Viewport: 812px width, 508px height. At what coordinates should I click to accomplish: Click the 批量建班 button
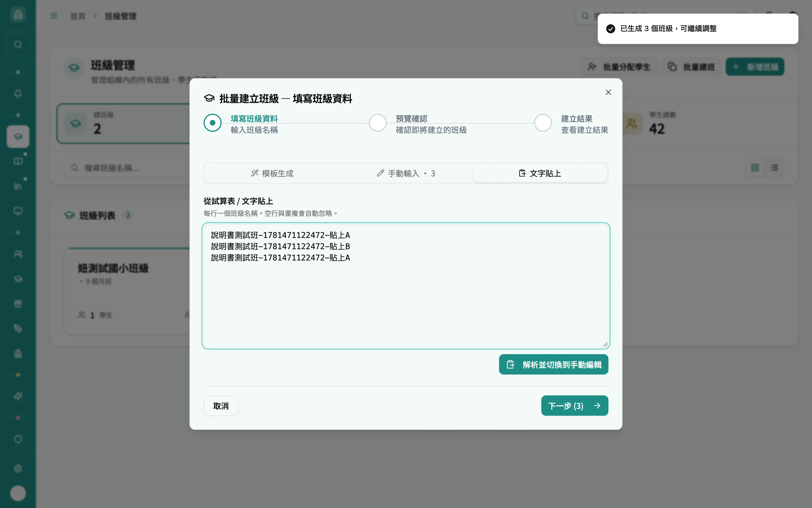[691, 67]
